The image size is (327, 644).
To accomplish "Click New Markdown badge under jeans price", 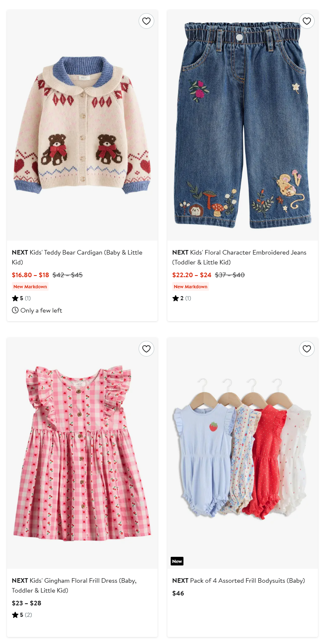I will pyautogui.click(x=190, y=287).
